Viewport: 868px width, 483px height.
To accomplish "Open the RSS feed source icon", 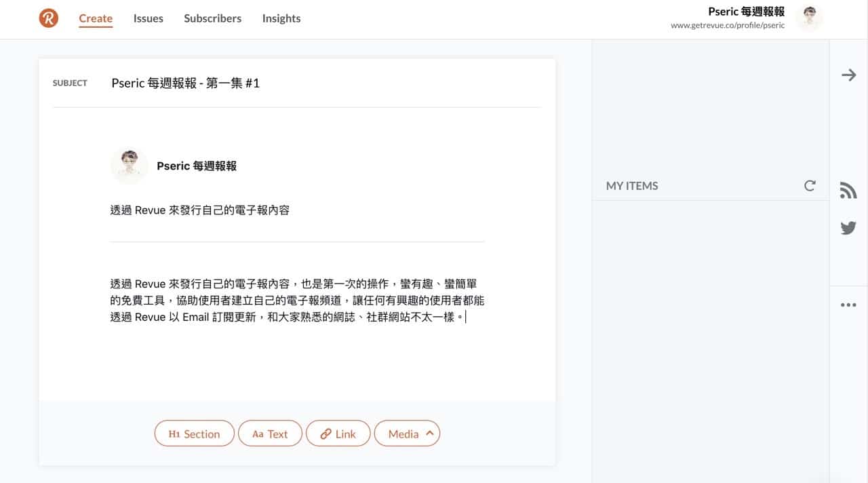I will click(848, 191).
